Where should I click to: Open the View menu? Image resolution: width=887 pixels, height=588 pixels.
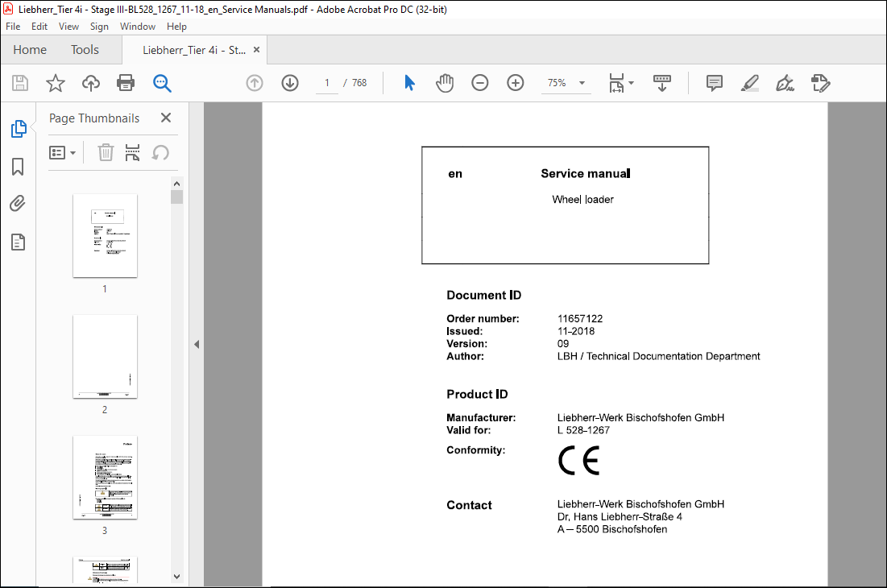pyautogui.click(x=68, y=27)
